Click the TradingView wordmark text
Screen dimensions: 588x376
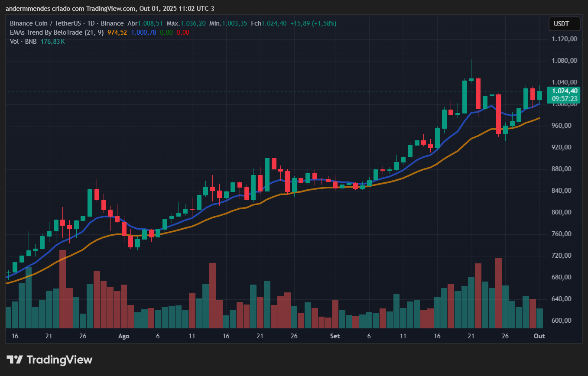pyautogui.click(x=59, y=360)
